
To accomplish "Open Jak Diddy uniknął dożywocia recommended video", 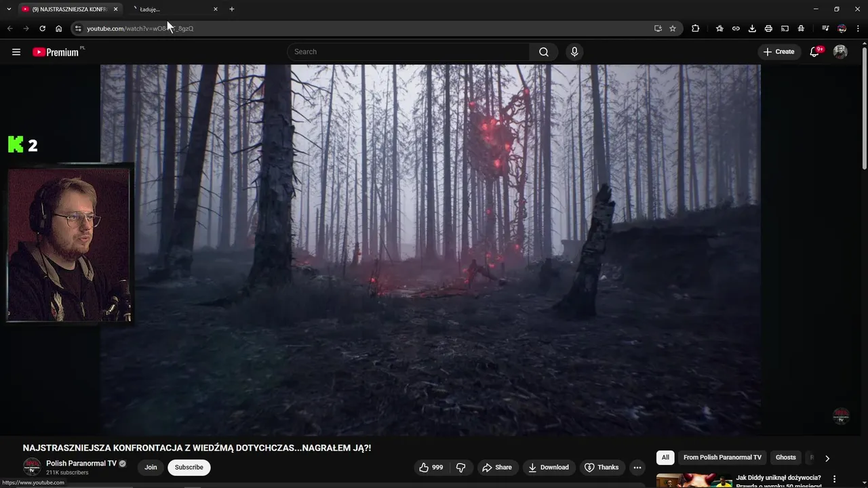I will coord(778,481).
